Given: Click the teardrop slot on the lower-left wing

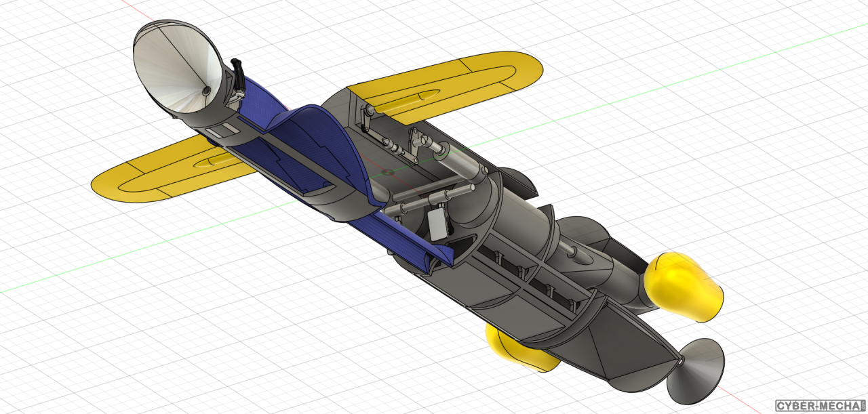Looking at the screenshot, I should coord(215,161).
